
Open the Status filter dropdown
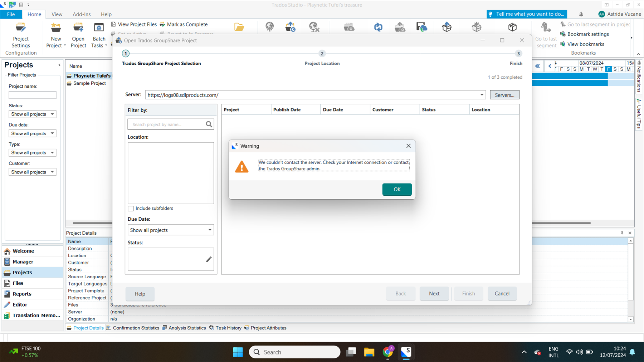point(32,114)
